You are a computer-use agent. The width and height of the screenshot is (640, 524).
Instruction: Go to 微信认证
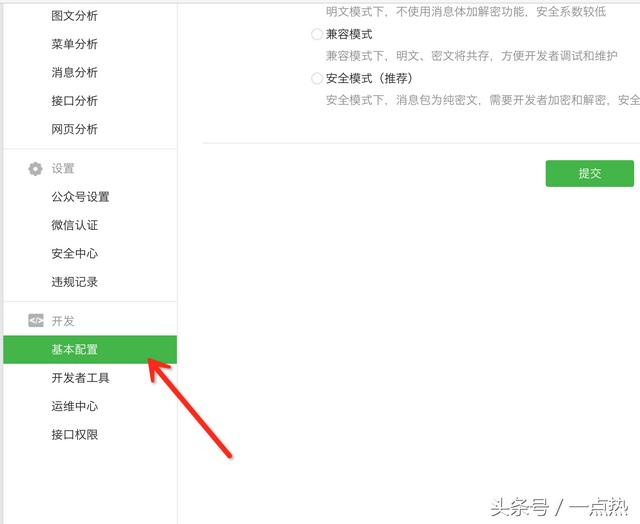(x=74, y=225)
